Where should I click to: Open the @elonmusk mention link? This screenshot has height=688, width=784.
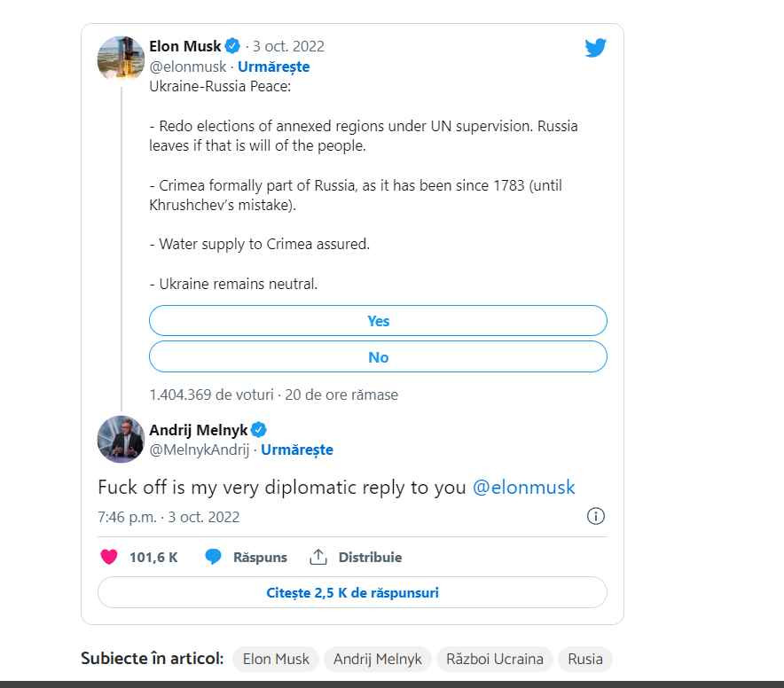pyautogui.click(x=523, y=487)
